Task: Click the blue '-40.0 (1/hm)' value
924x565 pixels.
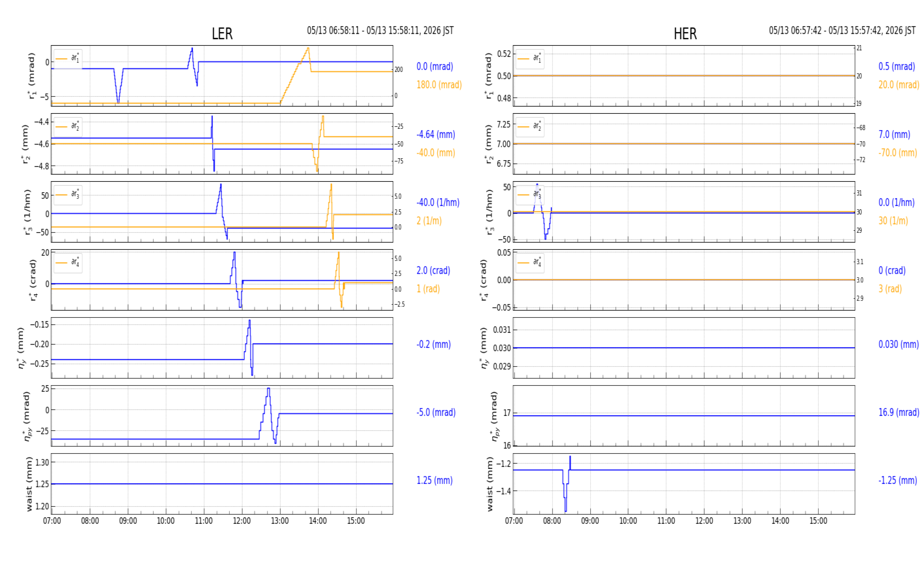Action: 438,203
